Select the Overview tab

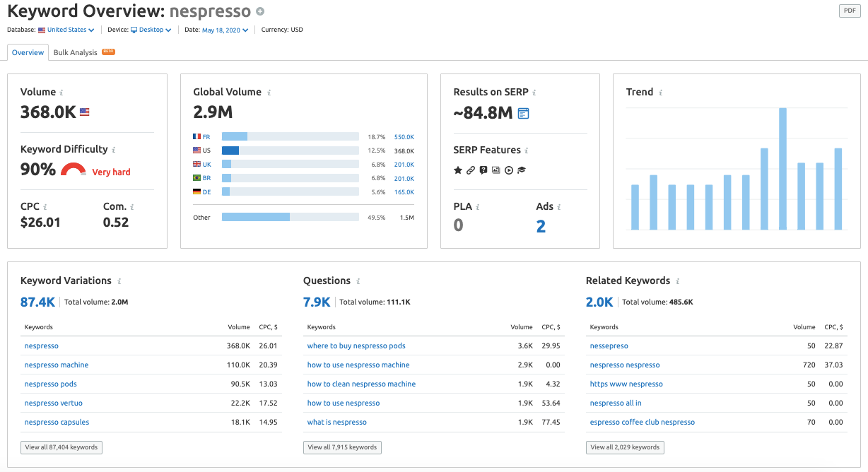tap(28, 52)
